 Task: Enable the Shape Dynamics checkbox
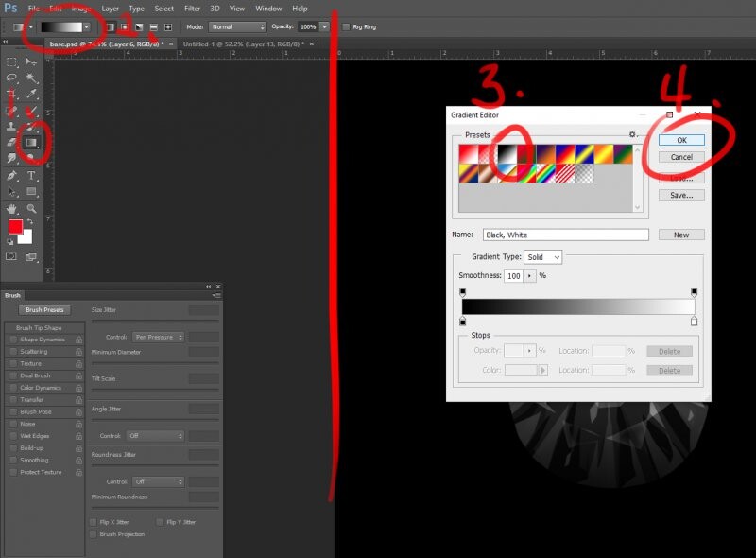(x=12, y=340)
